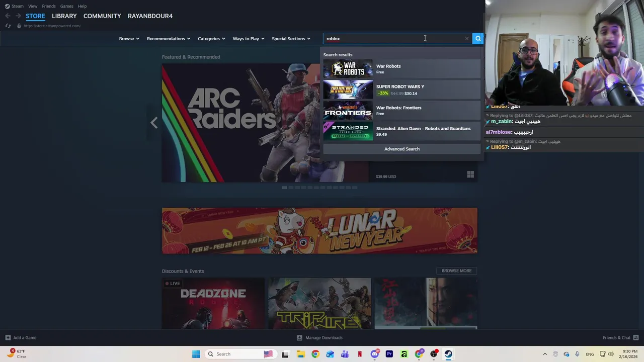Screen dimensions: 644x362
Task: Click the Add a Game plus icon
Action: [8, 337]
